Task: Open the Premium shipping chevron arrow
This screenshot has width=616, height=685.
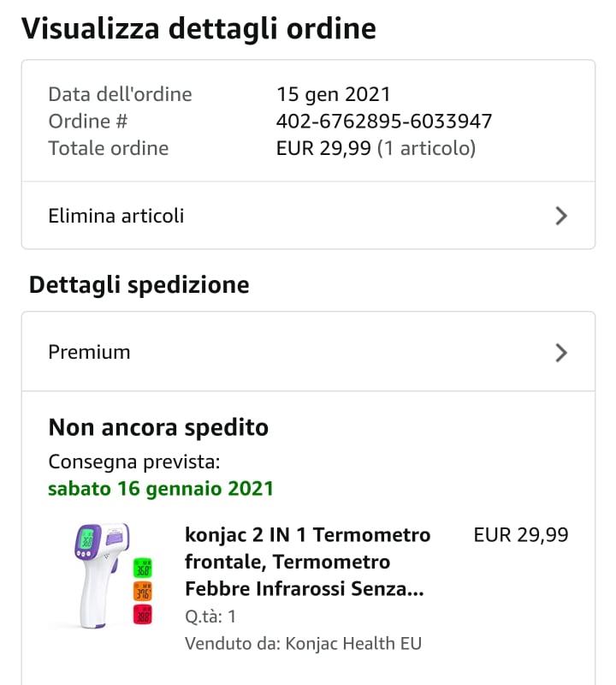Action: [x=561, y=352]
